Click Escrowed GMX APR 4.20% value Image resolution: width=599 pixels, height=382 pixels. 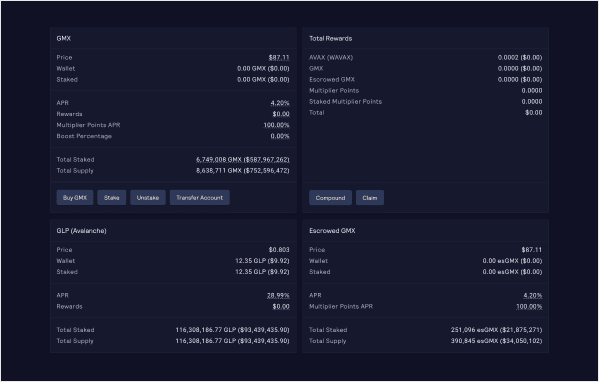pos(533,296)
